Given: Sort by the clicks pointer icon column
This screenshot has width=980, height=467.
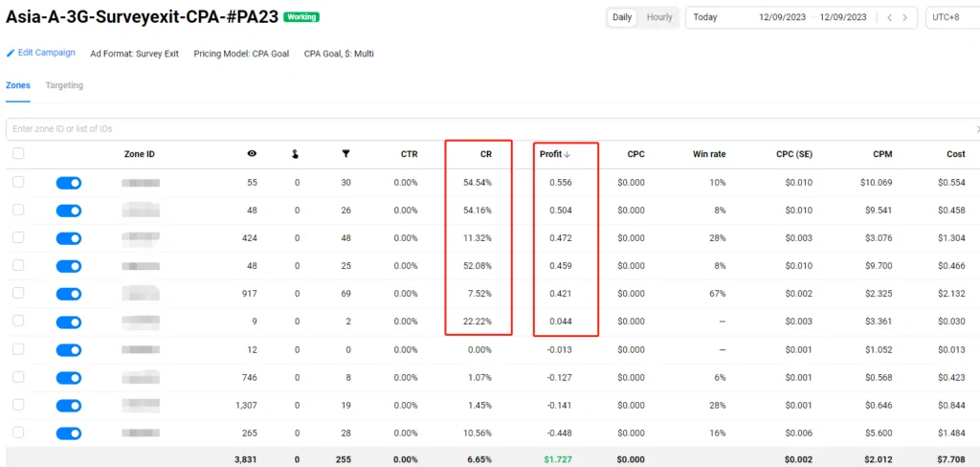Looking at the screenshot, I should click(x=296, y=154).
